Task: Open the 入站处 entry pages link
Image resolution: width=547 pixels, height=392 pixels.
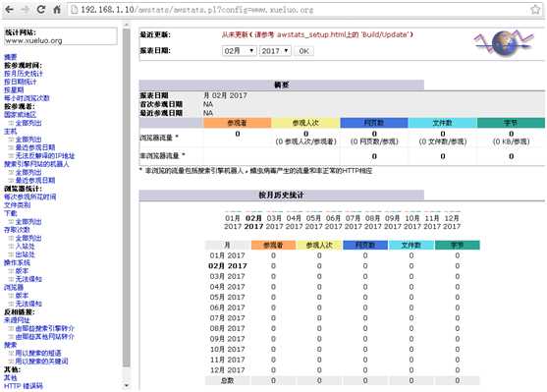Action: click(x=25, y=246)
